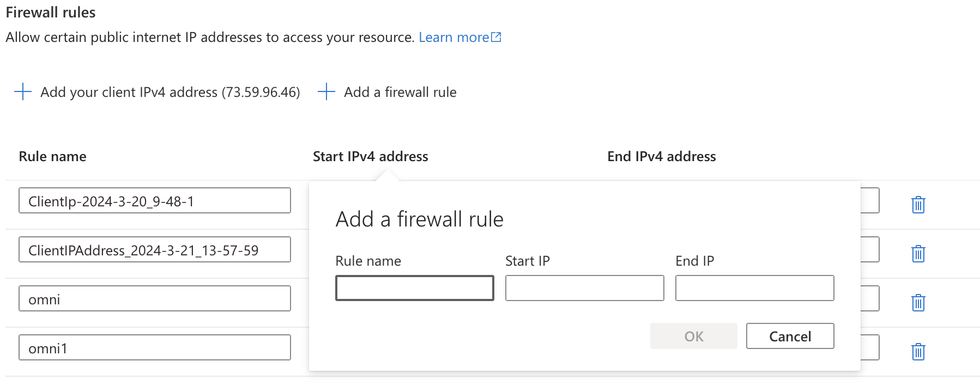The width and height of the screenshot is (980, 392).
Task: Choose the Add a firewall rule text label
Action: point(400,92)
